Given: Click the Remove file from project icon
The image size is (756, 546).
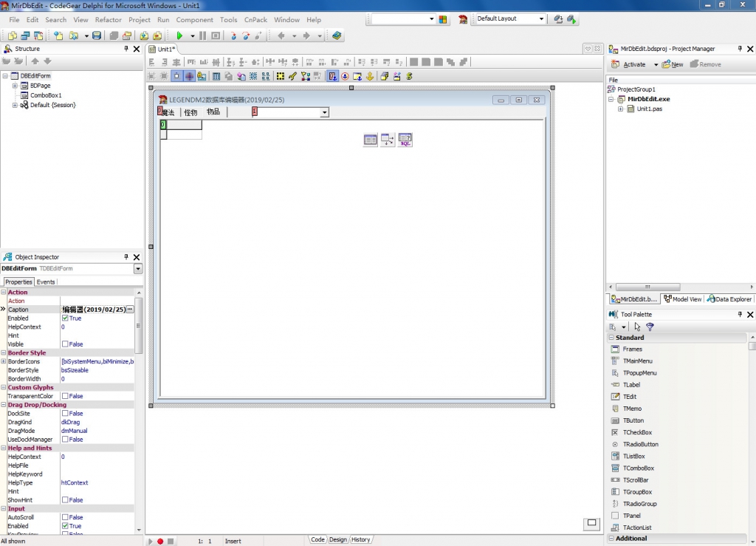Looking at the screenshot, I should [x=157, y=35].
